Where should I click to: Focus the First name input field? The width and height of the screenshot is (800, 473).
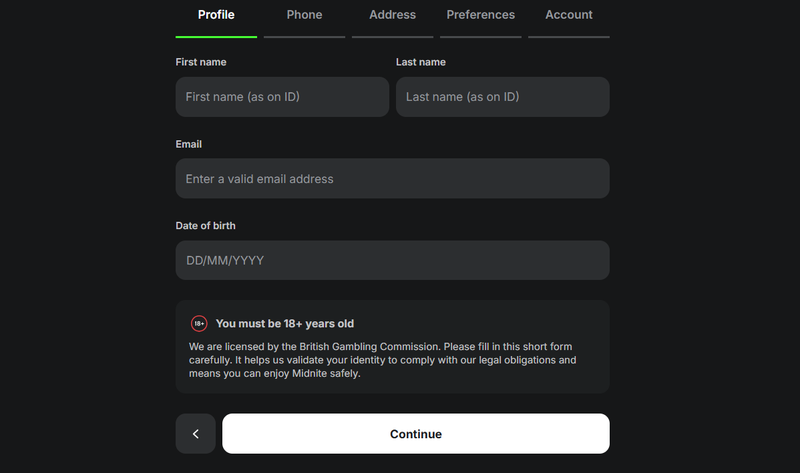pos(282,97)
